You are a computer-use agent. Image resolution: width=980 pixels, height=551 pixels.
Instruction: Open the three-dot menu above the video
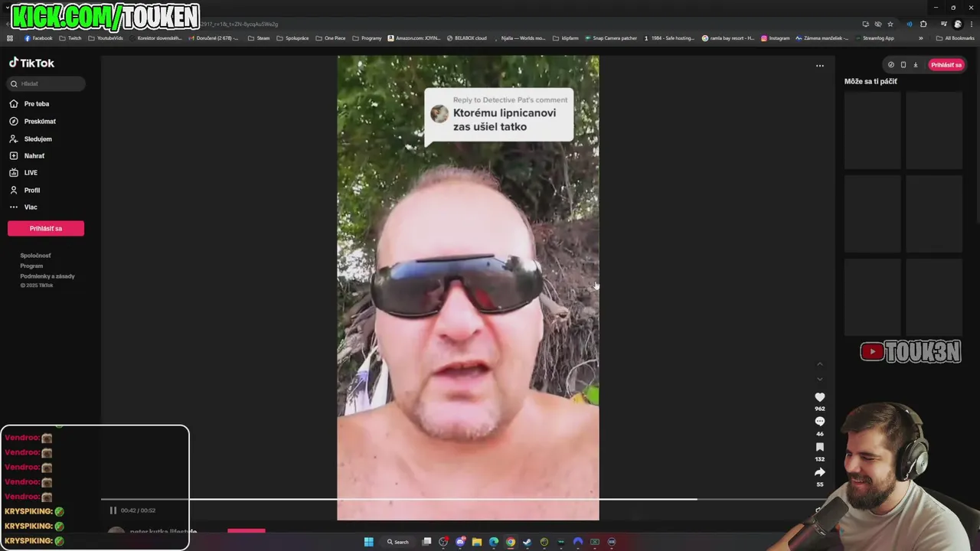tap(819, 66)
